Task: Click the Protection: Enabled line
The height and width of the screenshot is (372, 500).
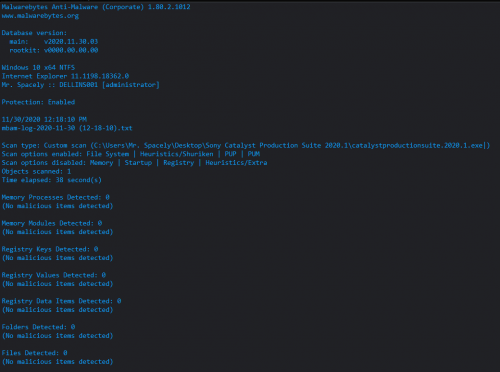Action: 38,102
